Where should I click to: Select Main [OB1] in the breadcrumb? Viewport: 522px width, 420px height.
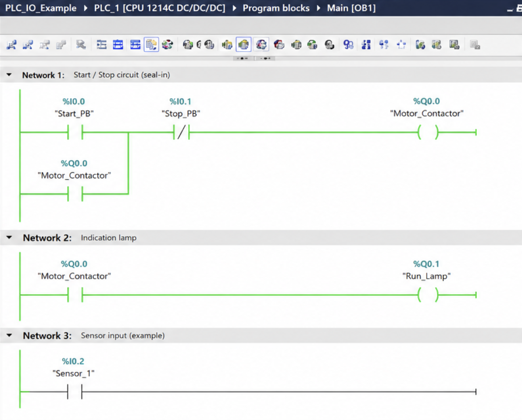pyautogui.click(x=351, y=8)
